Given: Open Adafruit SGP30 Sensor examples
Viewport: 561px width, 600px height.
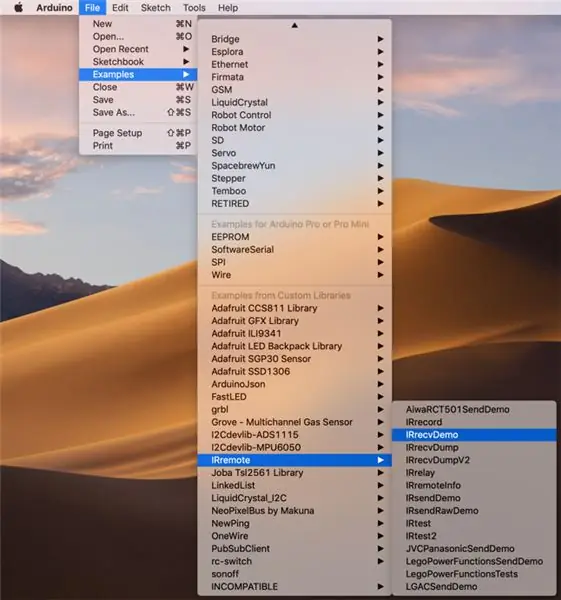Looking at the screenshot, I should (x=294, y=359).
